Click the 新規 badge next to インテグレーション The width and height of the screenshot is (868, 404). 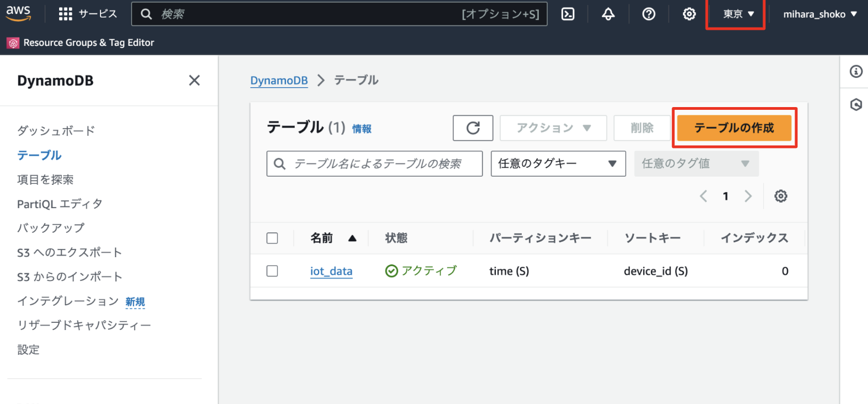[x=135, y=302]
